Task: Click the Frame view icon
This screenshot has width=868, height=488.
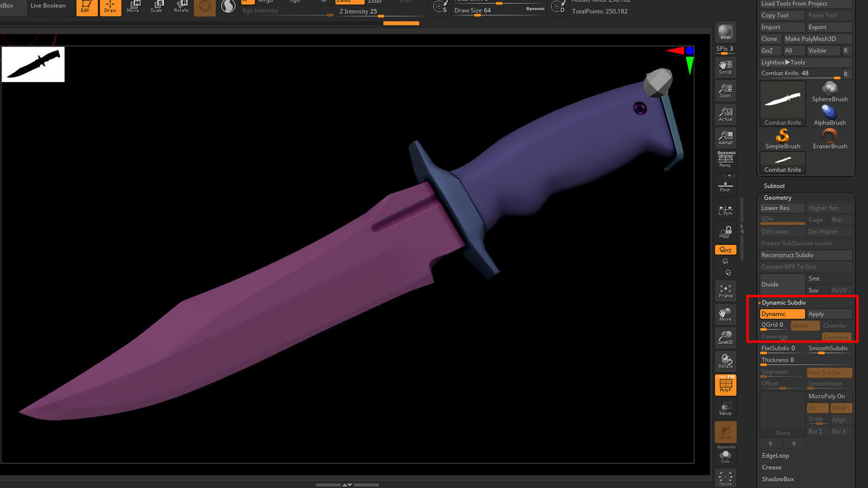Action: coord(725,291)
